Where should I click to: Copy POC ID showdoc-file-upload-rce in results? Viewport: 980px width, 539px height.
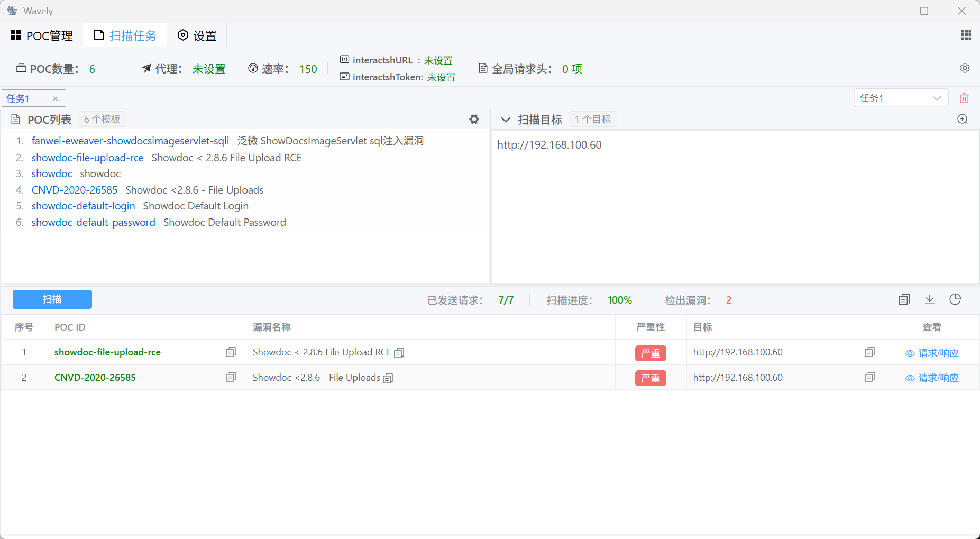tap(231, 352)
